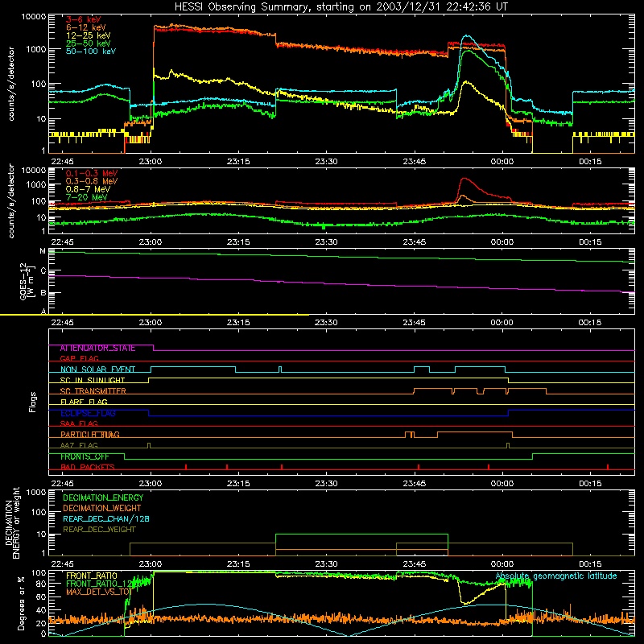This screenshot has height=644, width=644.
Task: Click the DECIMATION_ENERGY legend label
Action: 103,497
